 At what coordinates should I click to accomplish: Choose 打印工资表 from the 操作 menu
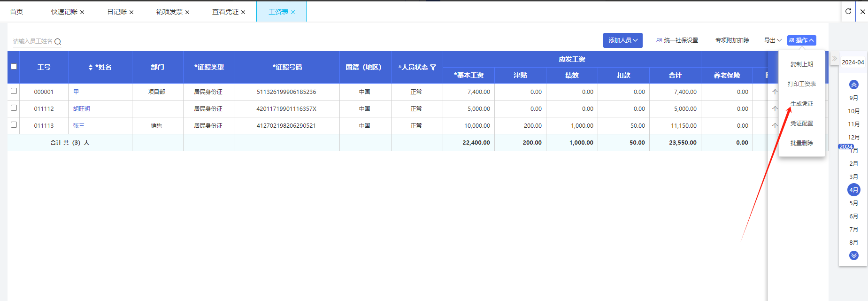click(802, 84)
